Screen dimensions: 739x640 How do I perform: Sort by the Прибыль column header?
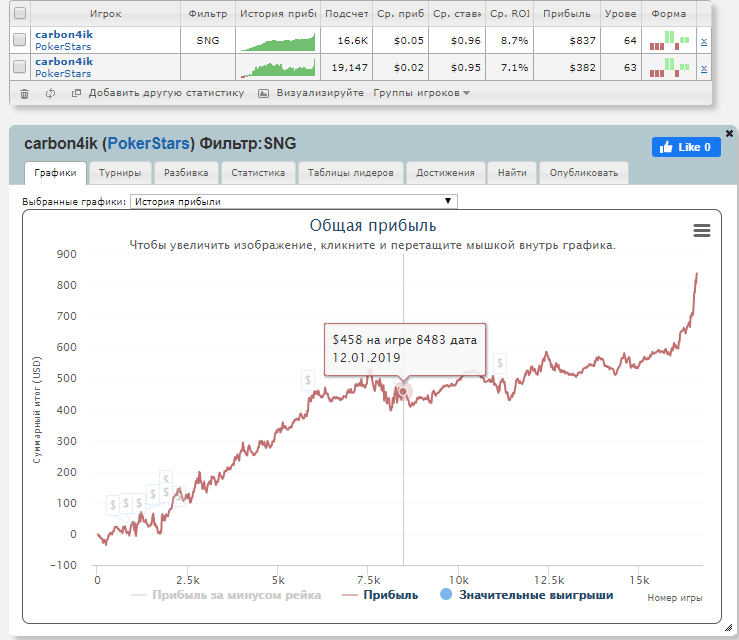pyautogui.click(x=567, y=14)
